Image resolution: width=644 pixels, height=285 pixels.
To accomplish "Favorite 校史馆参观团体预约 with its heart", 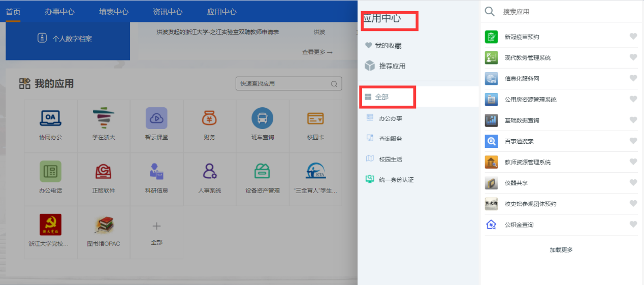I will click(633, 203).
